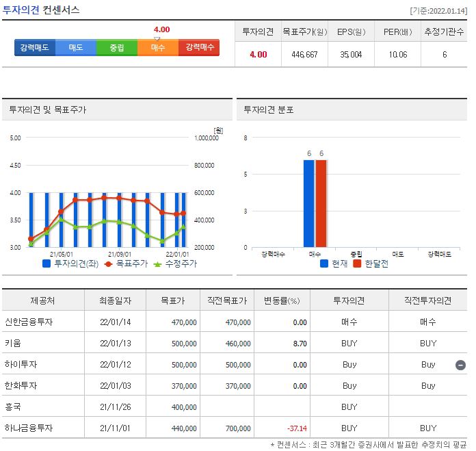Click the 투자의견 컨센서스 title
The image size is (476, 451).
click(41, 10)
